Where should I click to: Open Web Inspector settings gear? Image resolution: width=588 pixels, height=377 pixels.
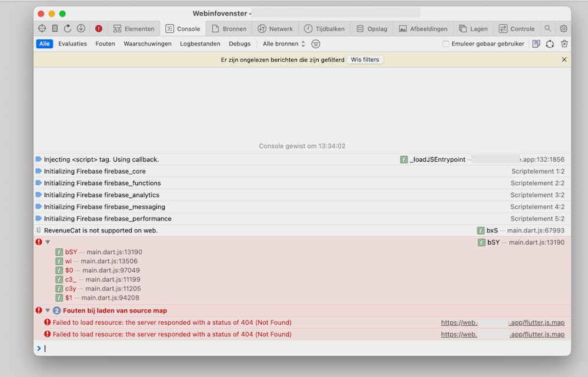563,28
